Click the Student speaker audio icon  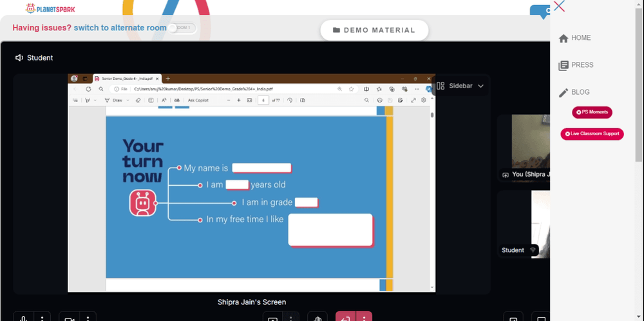tap(19, 58)
